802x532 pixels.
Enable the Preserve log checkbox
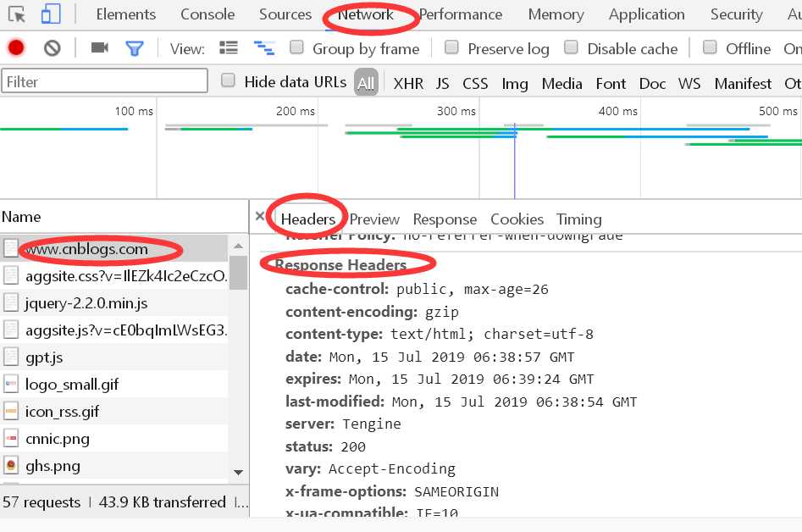click(x=451, y=47)
